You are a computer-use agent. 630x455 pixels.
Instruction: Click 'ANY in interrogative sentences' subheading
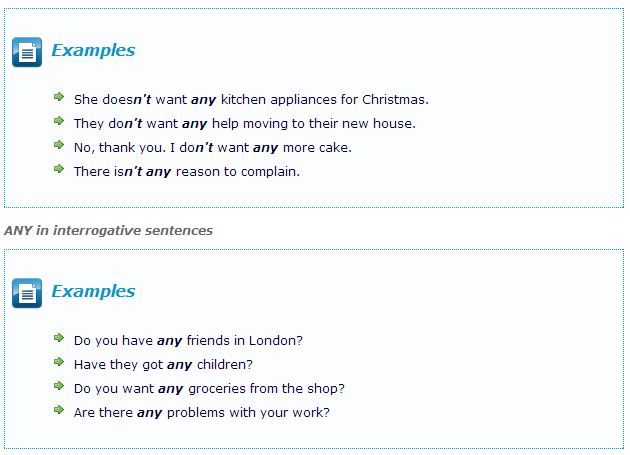click(108, 230)
